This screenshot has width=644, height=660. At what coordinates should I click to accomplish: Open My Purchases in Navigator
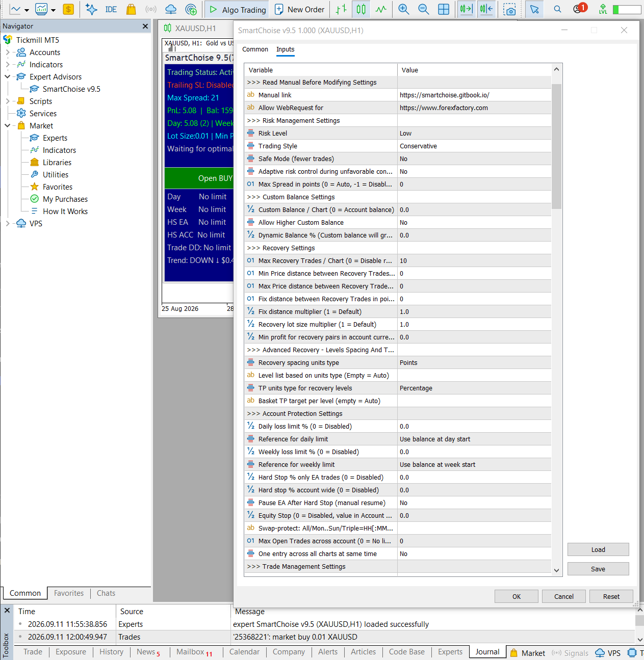65,199
